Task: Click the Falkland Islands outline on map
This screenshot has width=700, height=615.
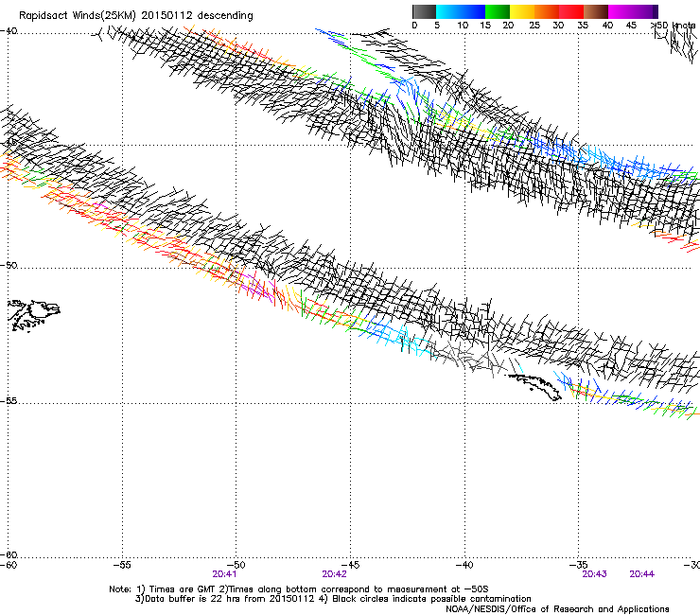Action: (34, 315)
